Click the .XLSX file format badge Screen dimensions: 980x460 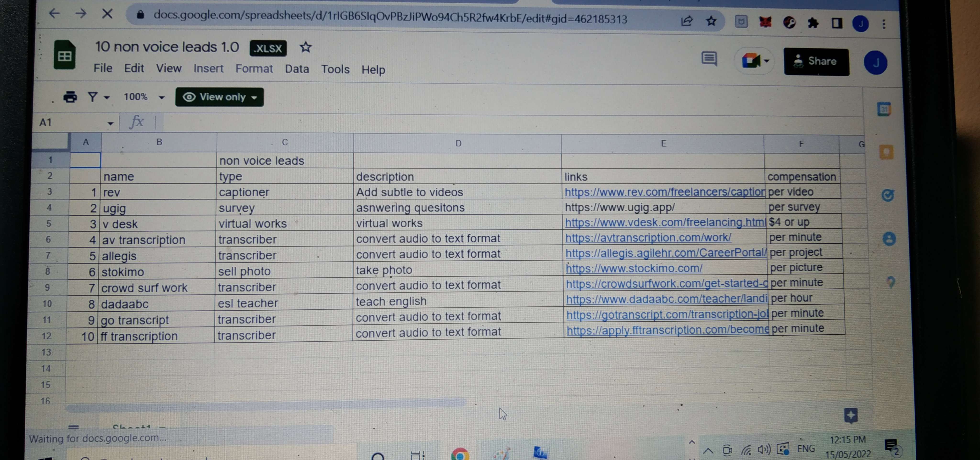268,48
